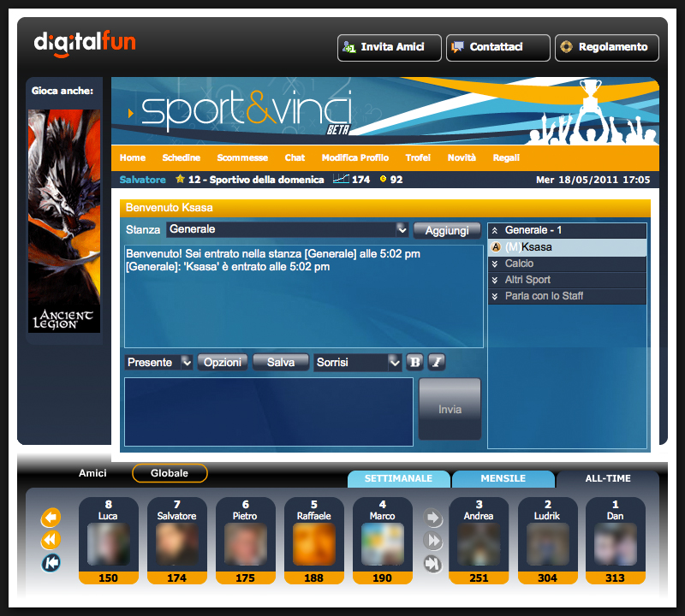Click the chat message input box
The height and width of the screenshot is (616, 685).
pyautogui.click(x=269, y=412)
